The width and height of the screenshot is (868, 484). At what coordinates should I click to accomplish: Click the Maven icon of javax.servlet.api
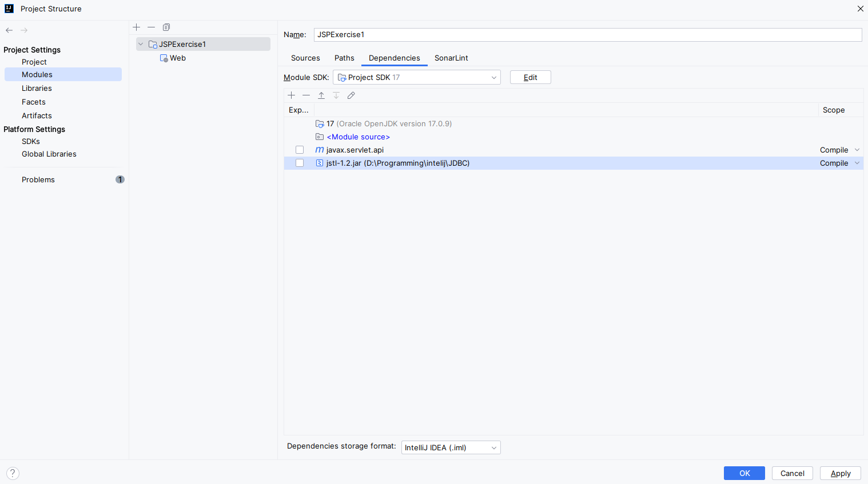point(320,150)
